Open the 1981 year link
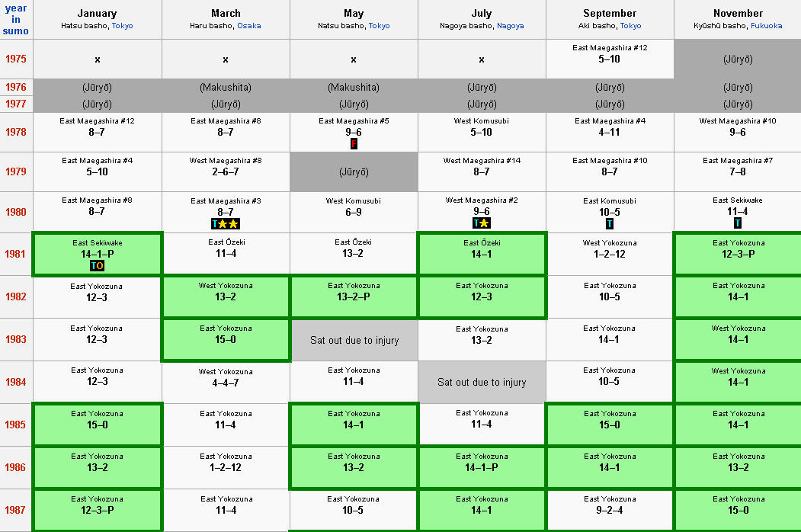Image resolution: width=801 pixels, height=532 pixels. click(16, 254)
